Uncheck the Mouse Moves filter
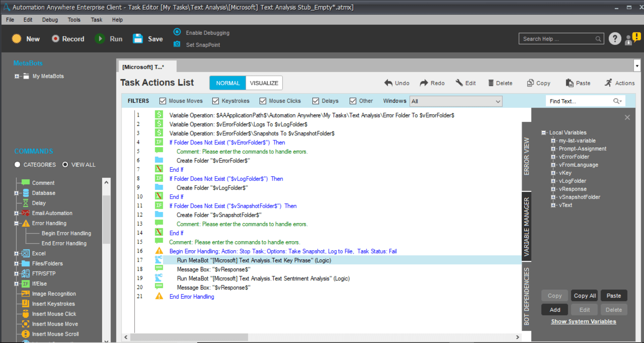Screen dimensions: 644x343 [x=163, y=101]
